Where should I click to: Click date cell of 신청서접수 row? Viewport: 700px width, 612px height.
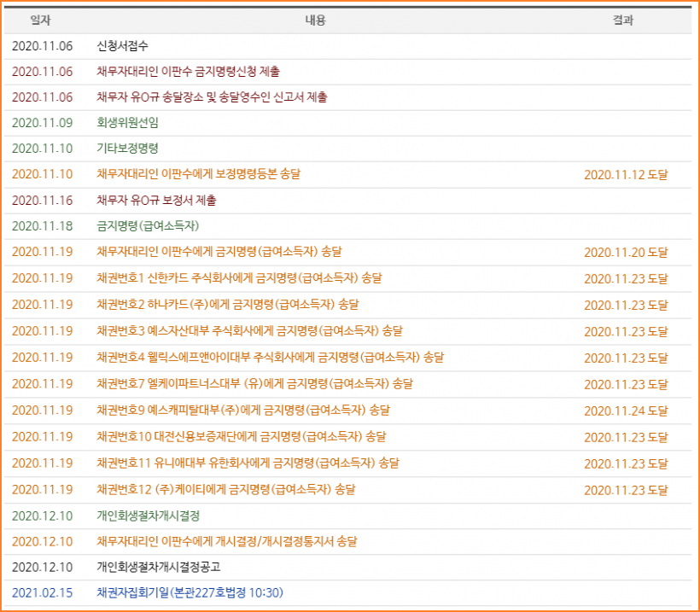point(43,46)
